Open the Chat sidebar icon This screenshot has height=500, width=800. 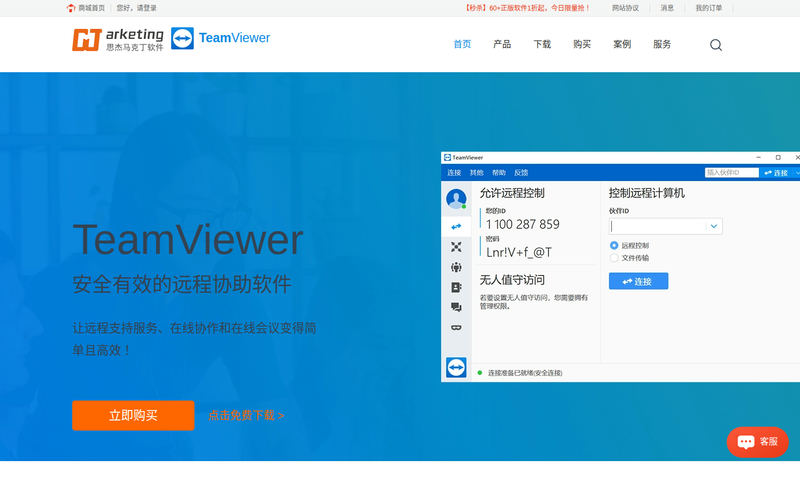456,307
